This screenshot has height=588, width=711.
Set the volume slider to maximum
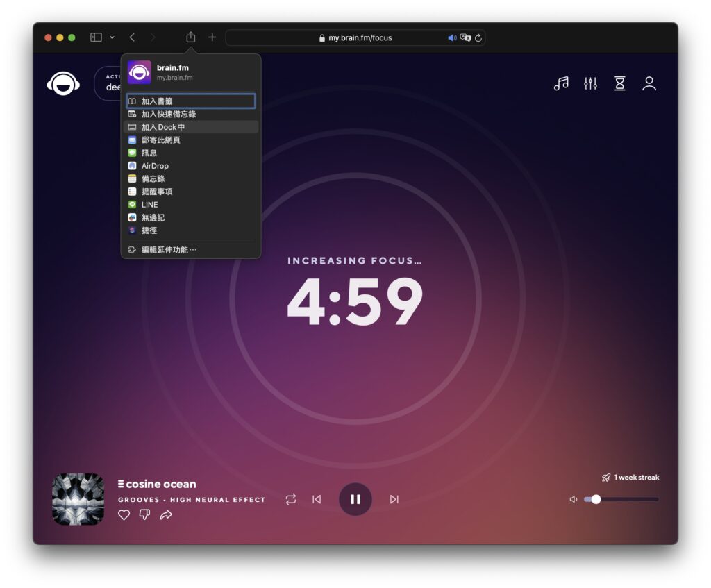pyautogui.click(x=656, y=498)
